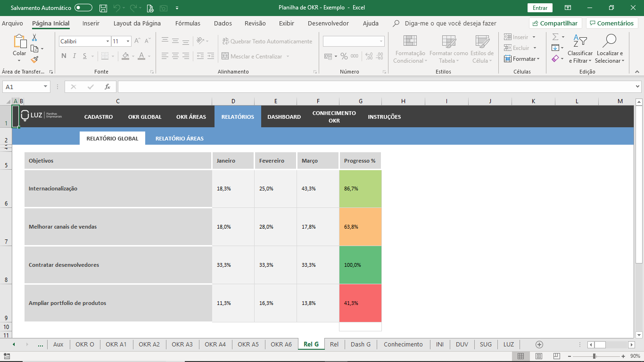Click the Colar (Paste) clipboard icon

(19, 41)
